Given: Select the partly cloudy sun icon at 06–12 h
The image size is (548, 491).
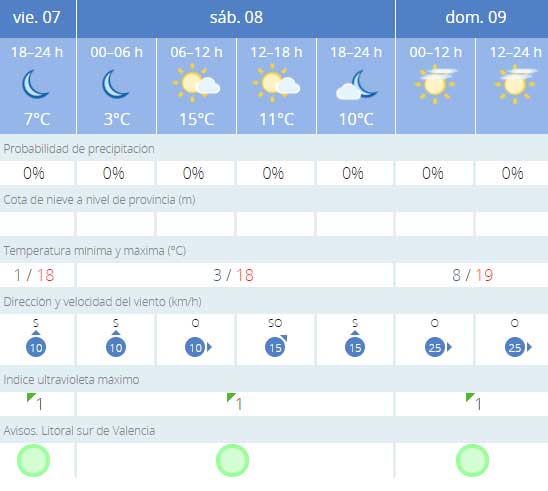Looking at the screenshot, I should pos(196,83).
